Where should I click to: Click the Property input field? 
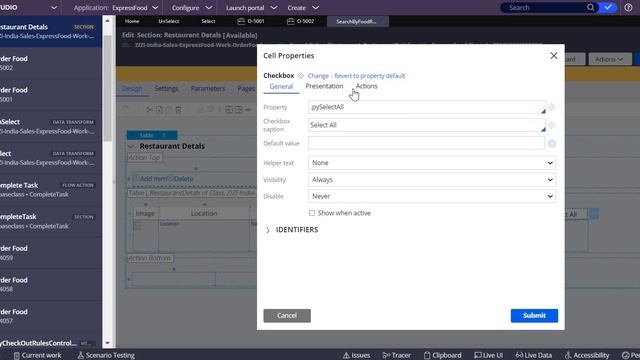[427, 107]
